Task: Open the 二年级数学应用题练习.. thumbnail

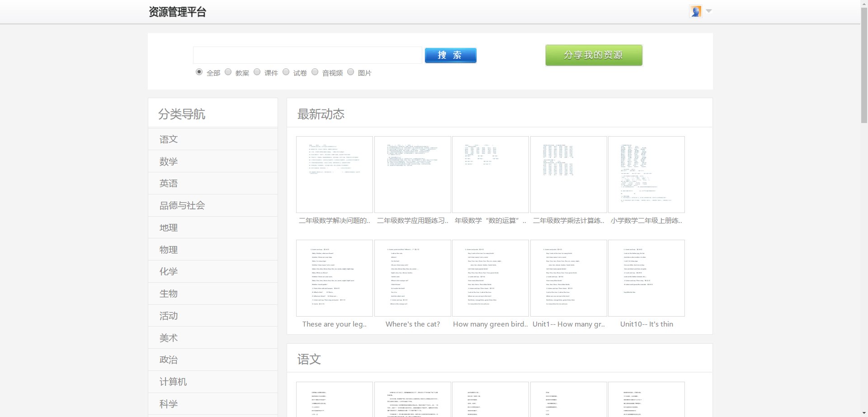Action: tap(413, 175)
